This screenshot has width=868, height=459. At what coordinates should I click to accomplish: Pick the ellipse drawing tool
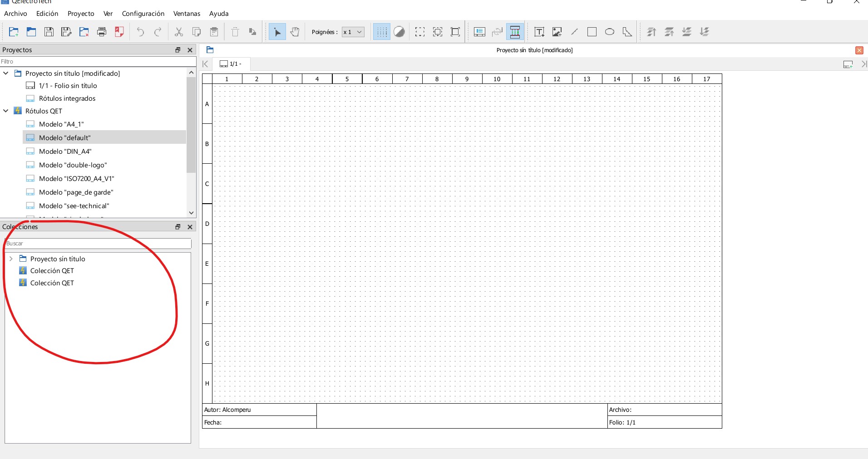coord(610,32)
